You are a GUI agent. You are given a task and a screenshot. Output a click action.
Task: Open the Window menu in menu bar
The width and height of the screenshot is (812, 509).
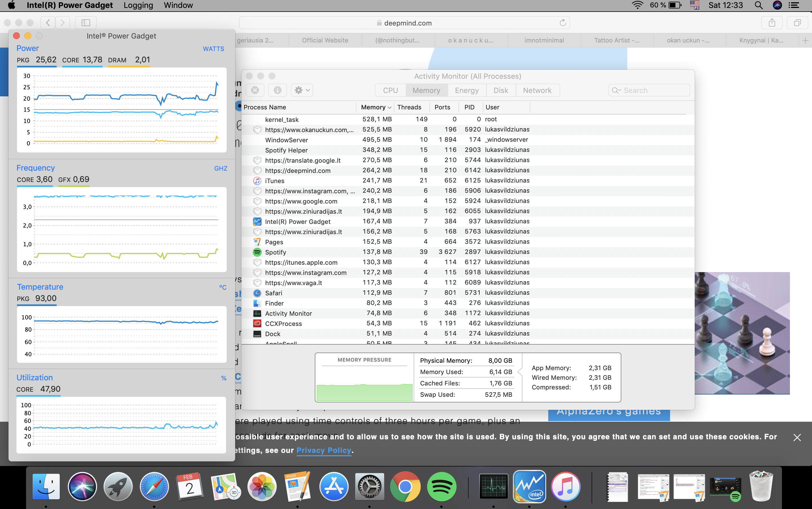tap(178, 5)
